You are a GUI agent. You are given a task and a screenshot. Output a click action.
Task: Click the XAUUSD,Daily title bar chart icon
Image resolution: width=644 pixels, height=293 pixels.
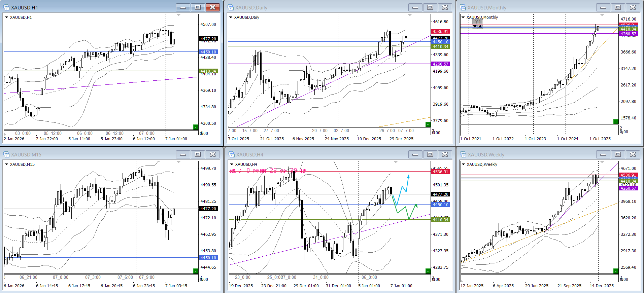pos(231,7)
